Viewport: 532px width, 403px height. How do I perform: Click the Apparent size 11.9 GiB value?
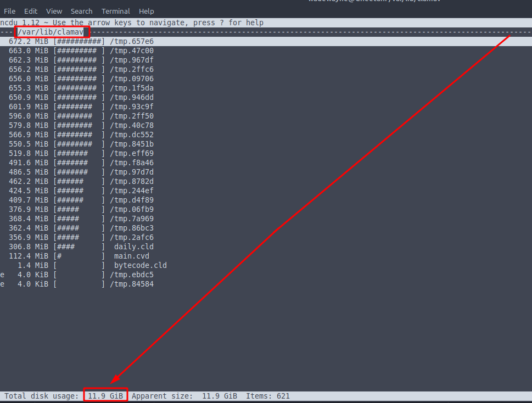click(x=220, y=396)
